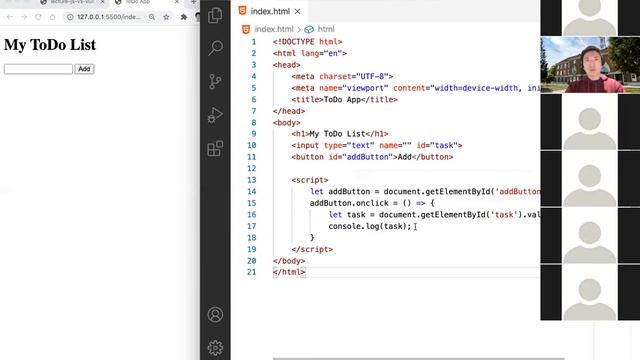Click the address bar showing 127.0.0.1:5500
This screenshot has height=360, width=640.
pos(109,17)
